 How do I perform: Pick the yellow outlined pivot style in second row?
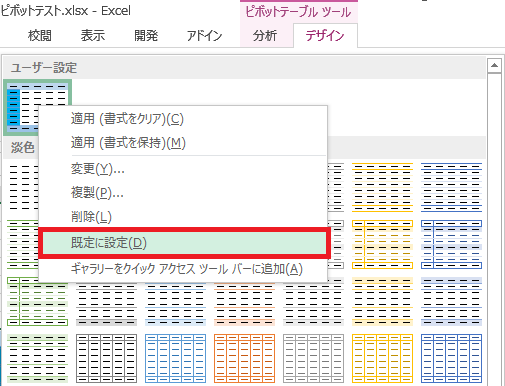(382, 244)
